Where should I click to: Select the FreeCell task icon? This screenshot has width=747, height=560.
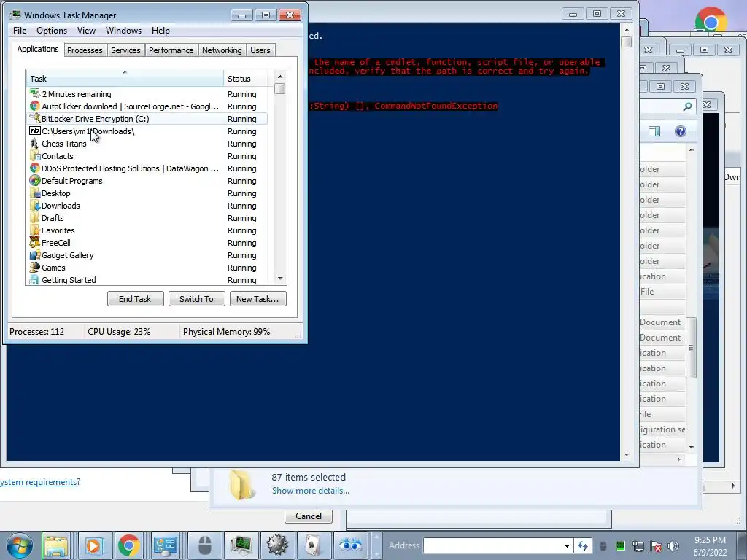tap(34, 242)
